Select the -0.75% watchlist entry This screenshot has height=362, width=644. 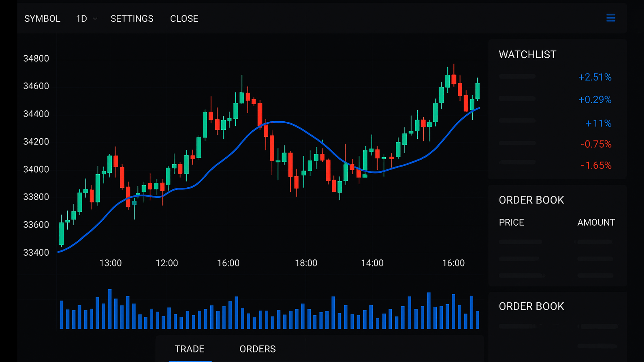pyautogui.click(x=596, y=144)
